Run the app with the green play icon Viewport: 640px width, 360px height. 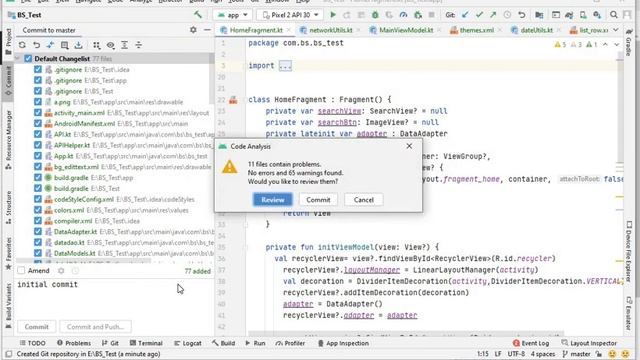pos(333,15)
